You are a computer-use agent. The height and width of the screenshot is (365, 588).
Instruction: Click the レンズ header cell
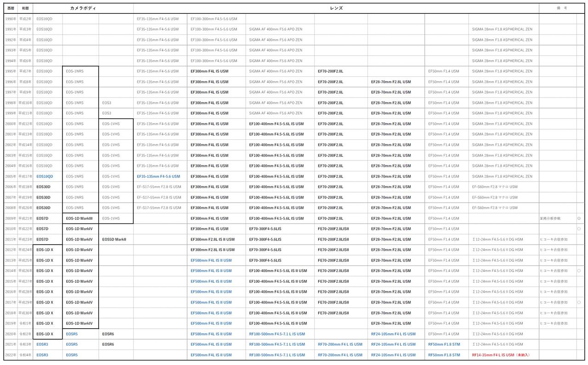click(336, 8)
